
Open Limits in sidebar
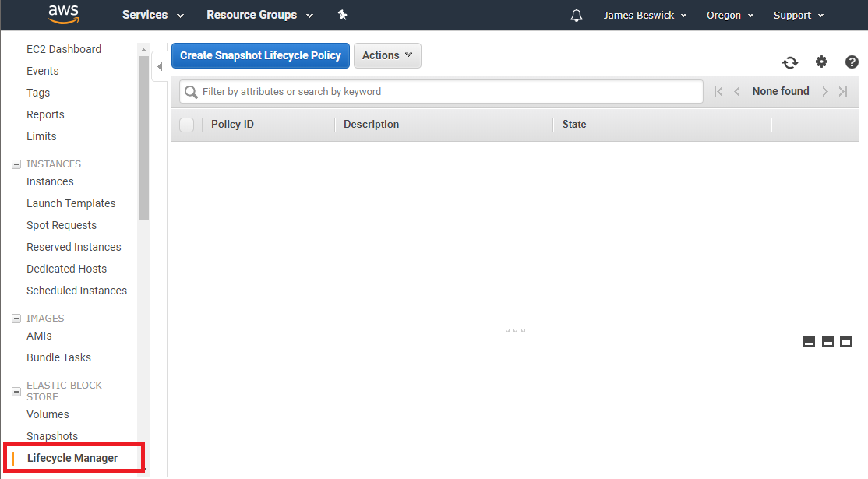coord(41,136)
